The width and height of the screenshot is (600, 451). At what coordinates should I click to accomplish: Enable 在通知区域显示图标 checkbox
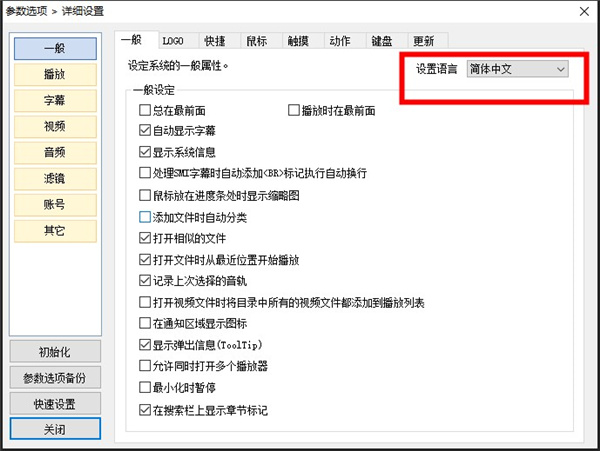coord(145,324)
